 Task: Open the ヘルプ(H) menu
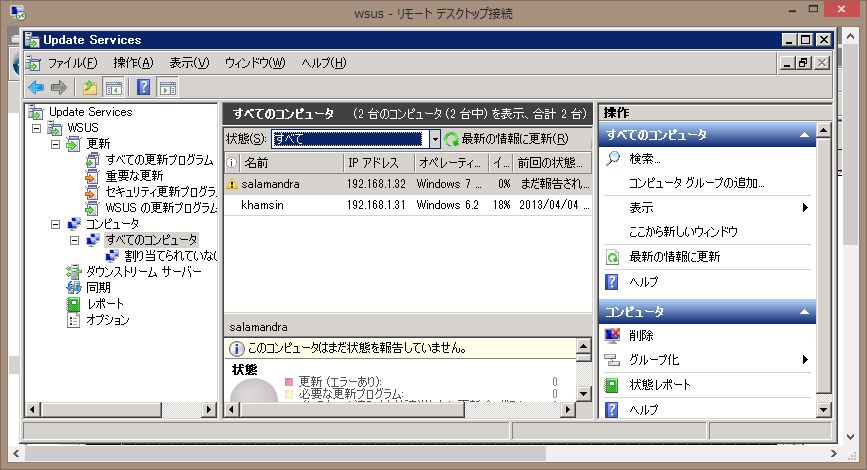[324, 63]
